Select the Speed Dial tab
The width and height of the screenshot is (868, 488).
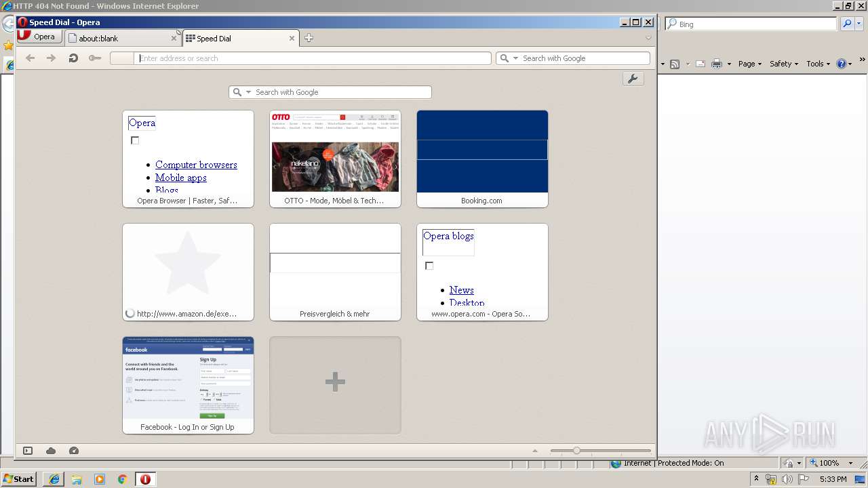[x=241, y=39]
